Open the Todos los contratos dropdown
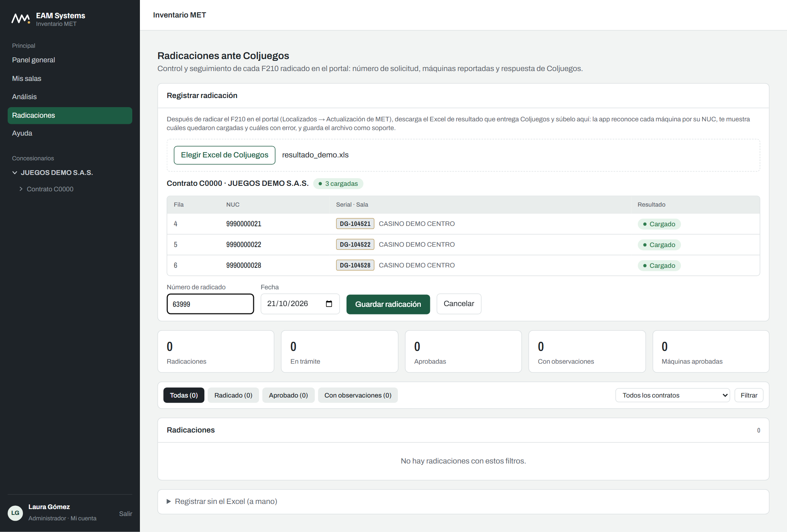This screenshot has width=787, height=532. [x=673, y=395]
